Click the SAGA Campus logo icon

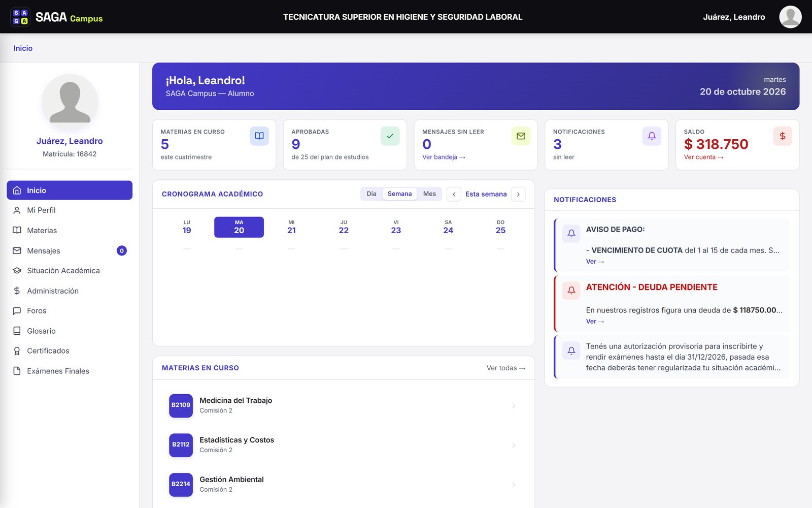coord(20,17)
